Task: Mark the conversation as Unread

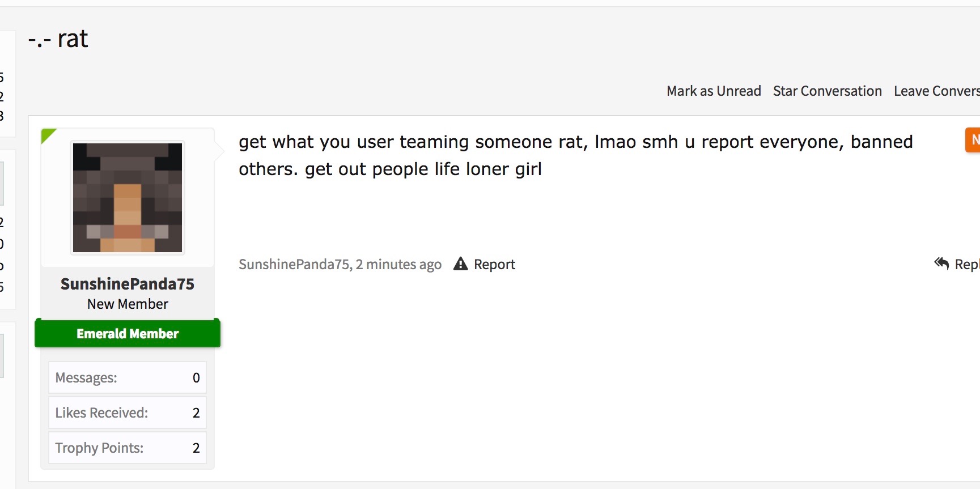Action: click(x=714, y=91)
